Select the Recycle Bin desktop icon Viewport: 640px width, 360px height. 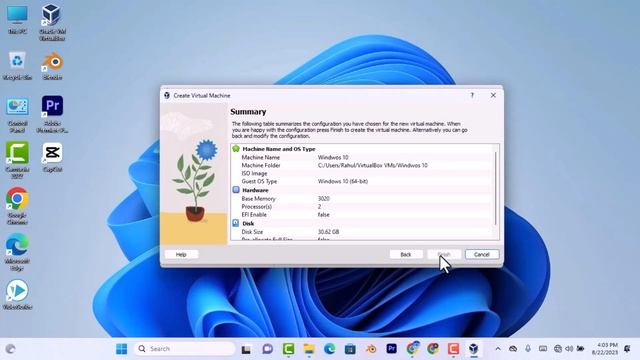tap(17, 66)
